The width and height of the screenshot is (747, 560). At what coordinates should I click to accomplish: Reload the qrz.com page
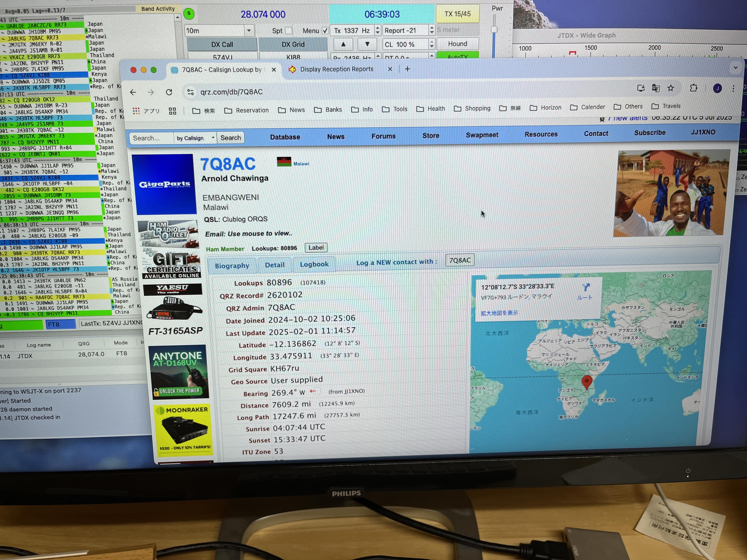(169, 92)
